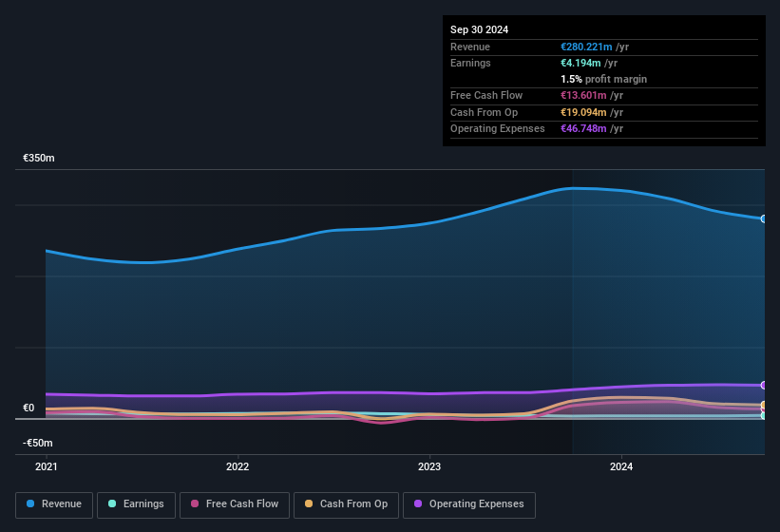Click the Revenue label in tooltip
Screen dimensions: 780x532
[x=470, y=47]
